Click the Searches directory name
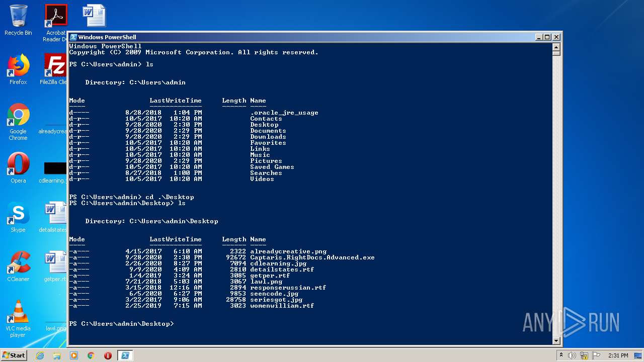This screenshot has height=362, width=644. [266, 173]
